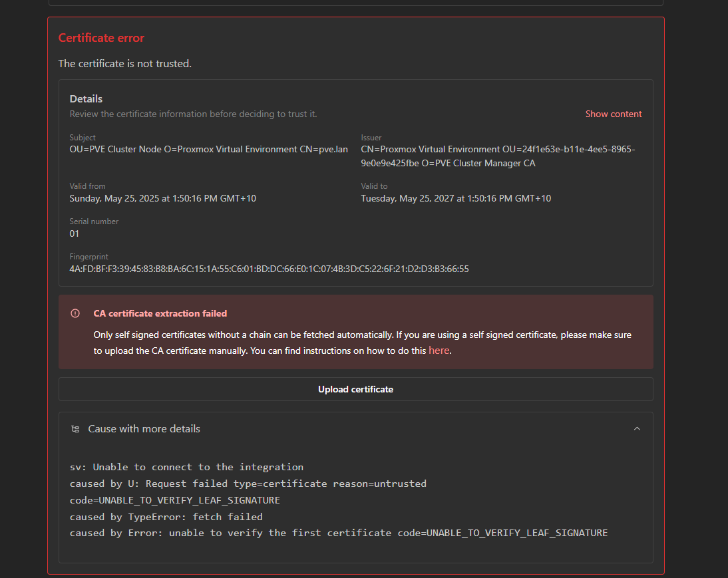Screen dimensions: 728x578
Task: Open the 'here' instructions link
Action: point(439,351)
